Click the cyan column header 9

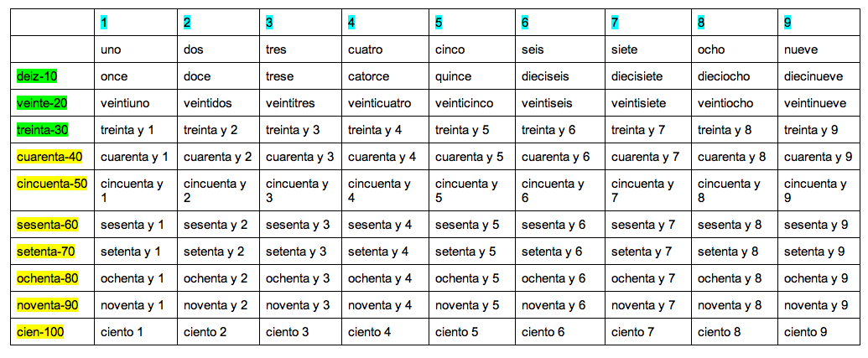(x=787, y=23)
